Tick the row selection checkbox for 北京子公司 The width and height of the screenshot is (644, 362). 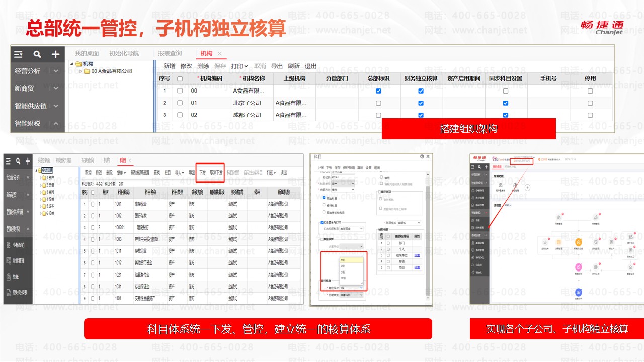180,103
